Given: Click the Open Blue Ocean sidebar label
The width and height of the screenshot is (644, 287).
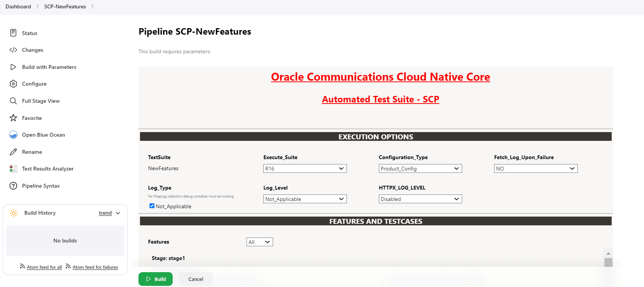Looking at the screenshot, I should [x=43, y=135].
